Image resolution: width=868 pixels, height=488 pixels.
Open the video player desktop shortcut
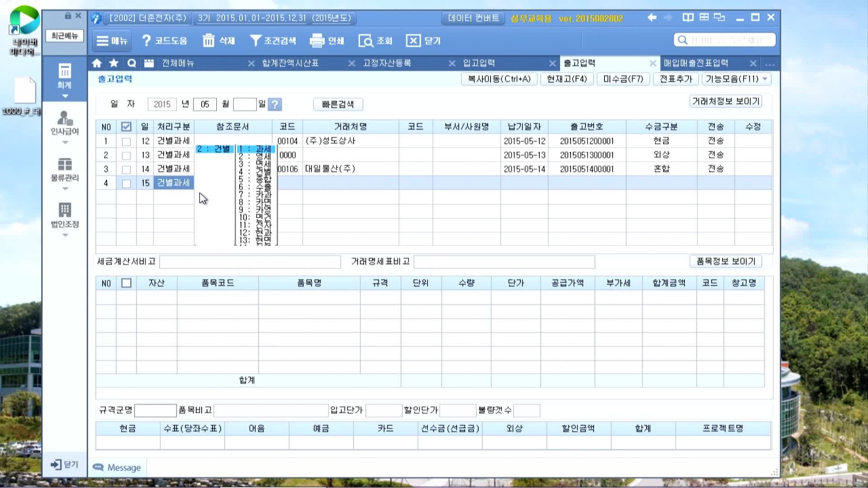tap(24, 31)
